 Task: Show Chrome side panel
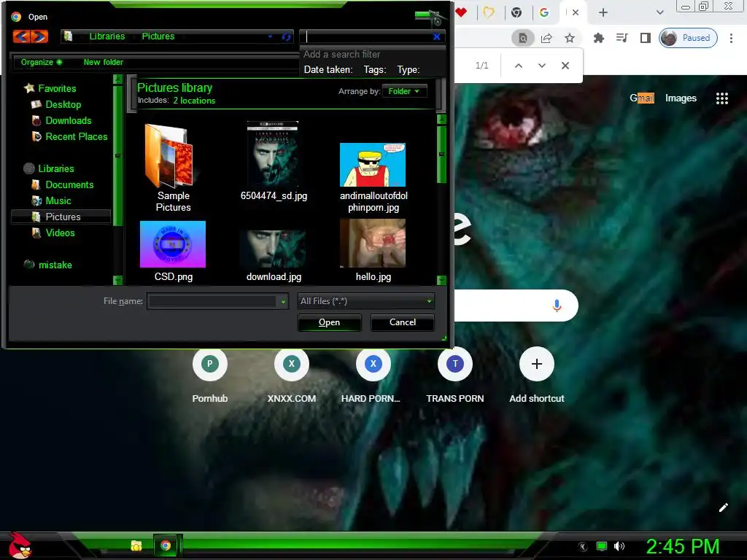click(x=645, y=38)
